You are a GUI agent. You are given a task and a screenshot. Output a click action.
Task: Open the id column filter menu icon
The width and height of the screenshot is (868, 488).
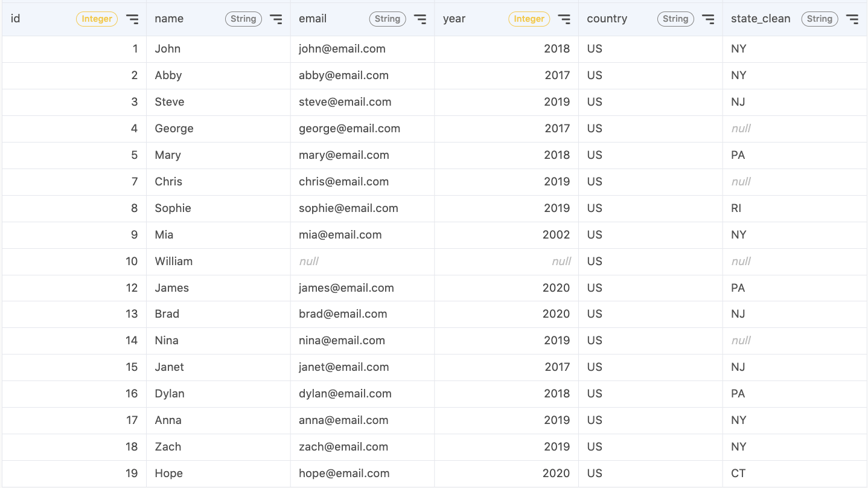pyautogui.click(x=132, y=19)
